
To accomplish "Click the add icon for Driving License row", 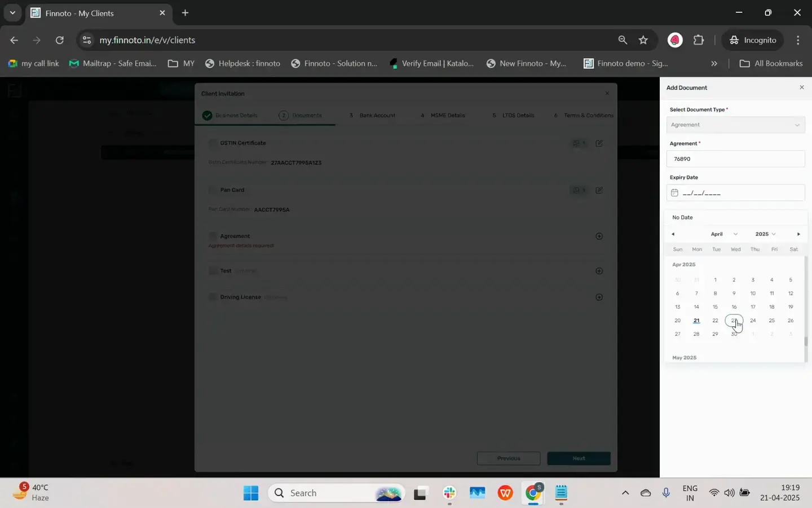I will [599, 297].
